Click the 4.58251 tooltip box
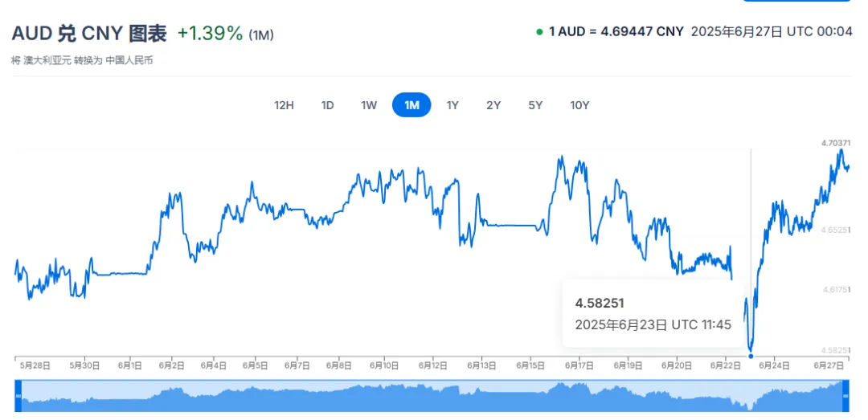Image resolution: width=868 pixels, height=420 pixels. click(x=653, y=313)
